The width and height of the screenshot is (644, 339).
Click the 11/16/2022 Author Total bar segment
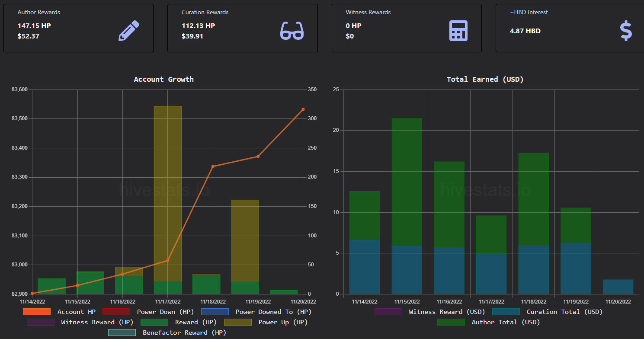449,205
